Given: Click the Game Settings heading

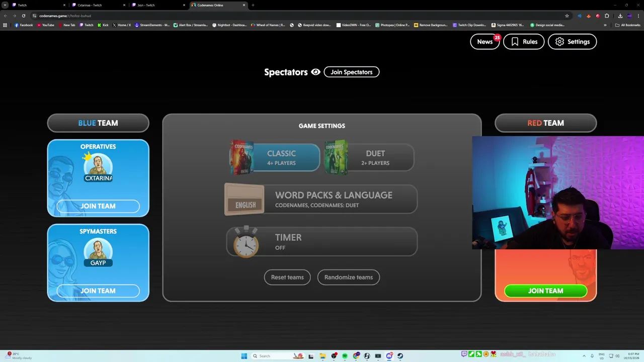Looking at the screenshot, I should pos(322,126).
